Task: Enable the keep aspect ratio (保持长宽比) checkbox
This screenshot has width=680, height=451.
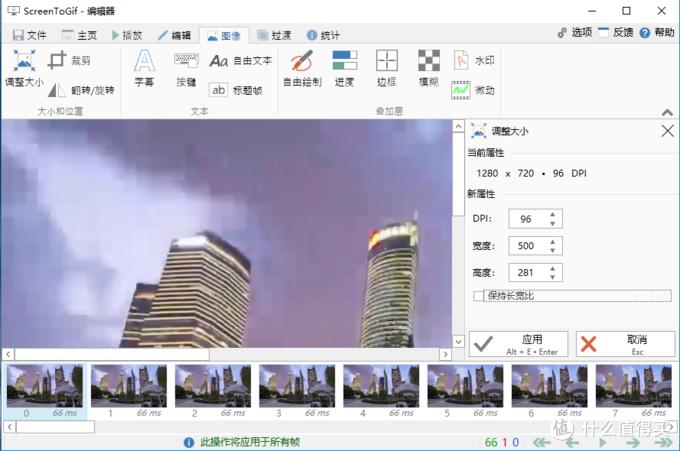Action: [478, 296]
